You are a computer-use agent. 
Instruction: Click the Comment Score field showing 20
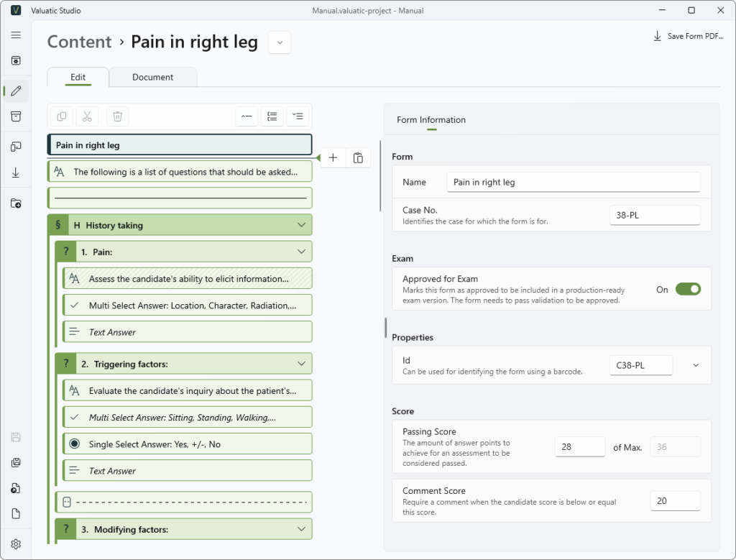click(x=675, y=501)
